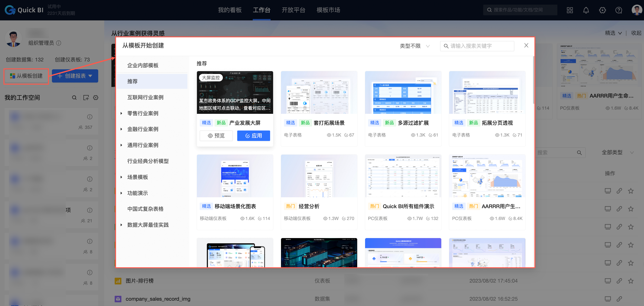Click the 请输入搜索关键字 search field
Screen dimensions: 644x306
coord(477,46)
